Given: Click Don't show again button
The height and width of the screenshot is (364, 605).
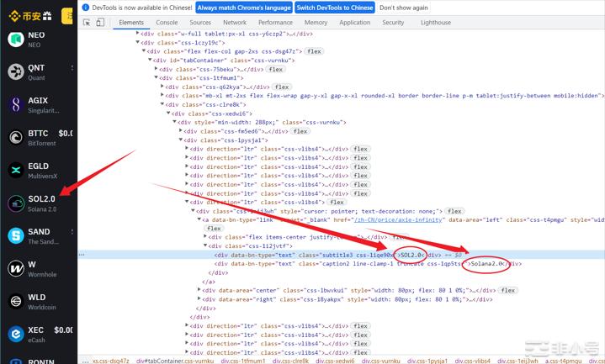Looking at the screenshot, I should [x=404, y=8].
